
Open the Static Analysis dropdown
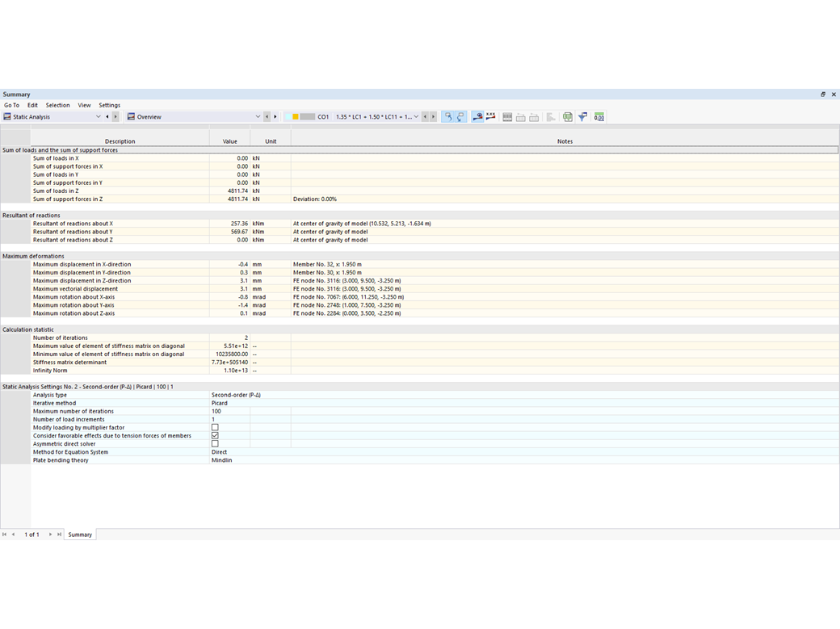pos(98,116)
